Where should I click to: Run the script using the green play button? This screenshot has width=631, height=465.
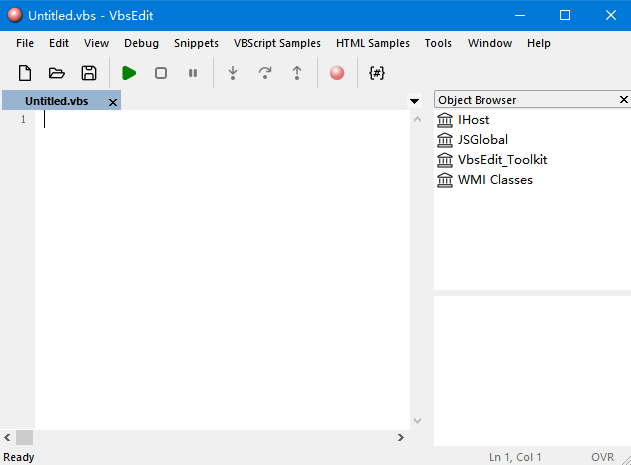(x=129, y=73)
